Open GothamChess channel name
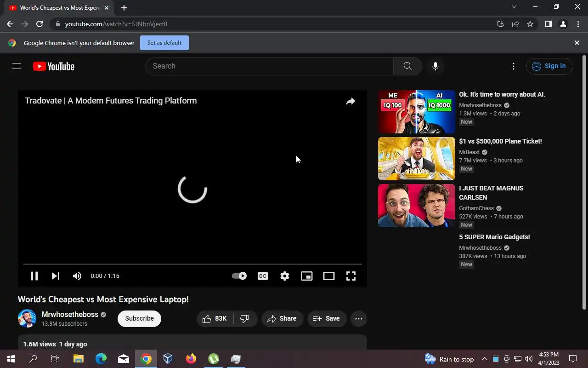Image resolution: width=588 pixels, height=368 pixels. click(476, 208)
